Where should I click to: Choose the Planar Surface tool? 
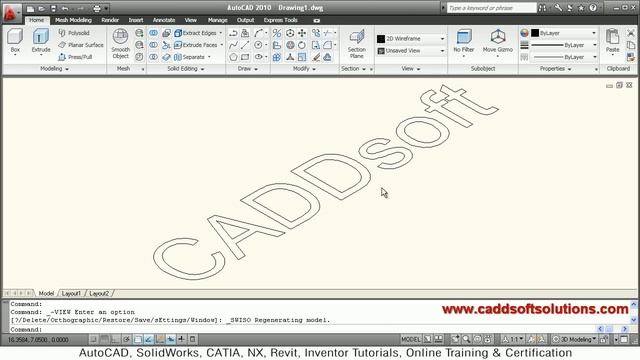pos(81,45)
